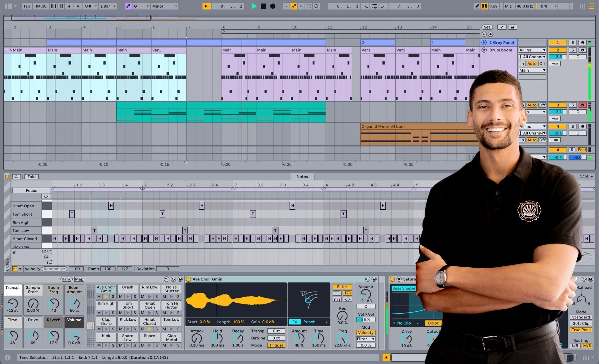Unfold the Drum boom track triangle
The width and height of the screenshot is (599, 364).
tap(484, 50)
